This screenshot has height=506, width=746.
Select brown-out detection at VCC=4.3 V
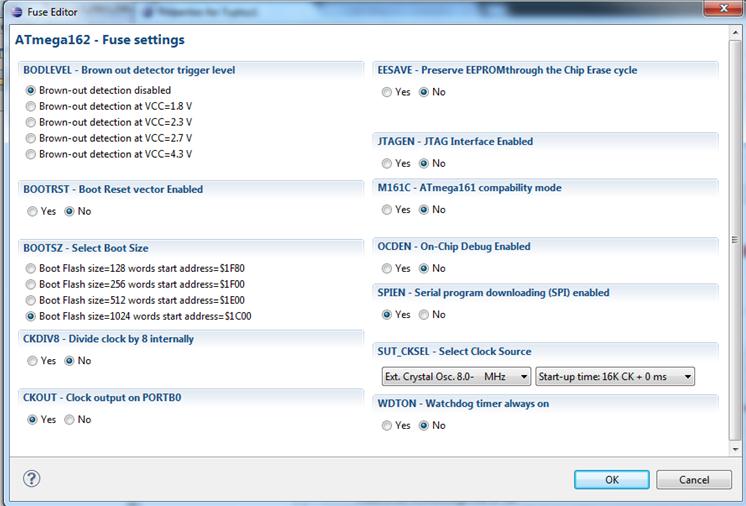pos(31,154)
